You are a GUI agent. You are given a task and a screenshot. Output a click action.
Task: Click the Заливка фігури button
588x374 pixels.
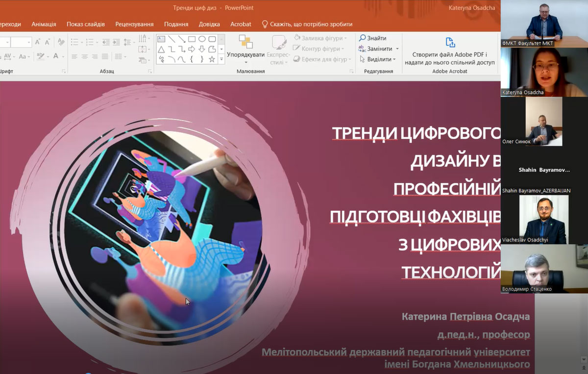[320, 38]
